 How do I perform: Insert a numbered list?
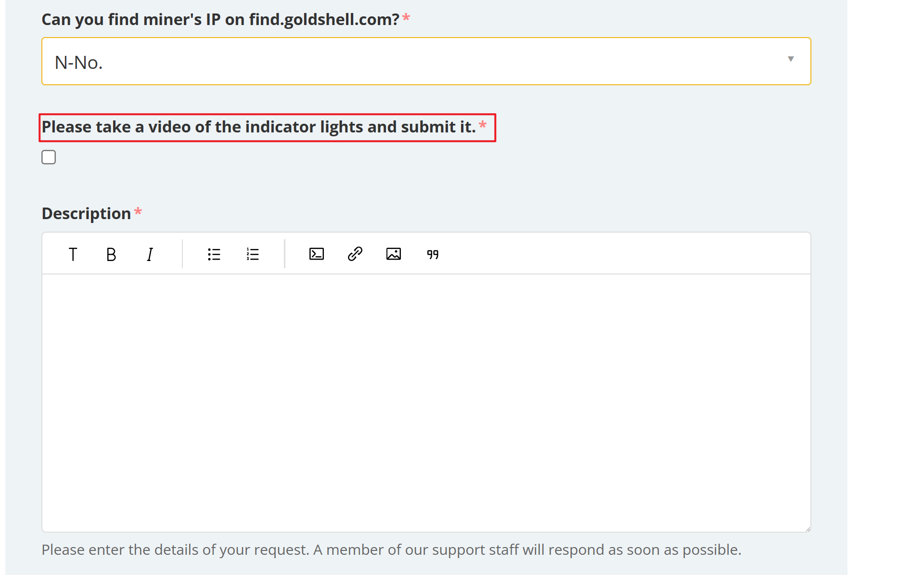point(253,254)
